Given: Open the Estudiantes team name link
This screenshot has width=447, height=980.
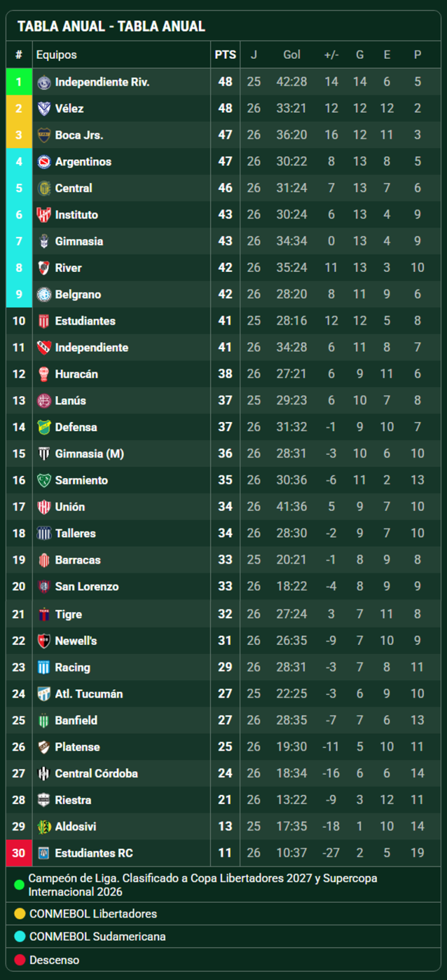Looking at the screenshot, I should (85, 321).
